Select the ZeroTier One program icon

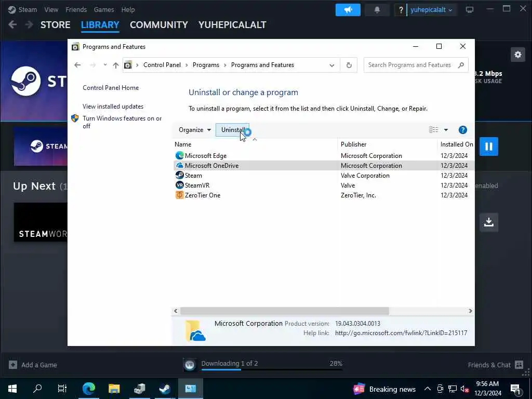179,195
